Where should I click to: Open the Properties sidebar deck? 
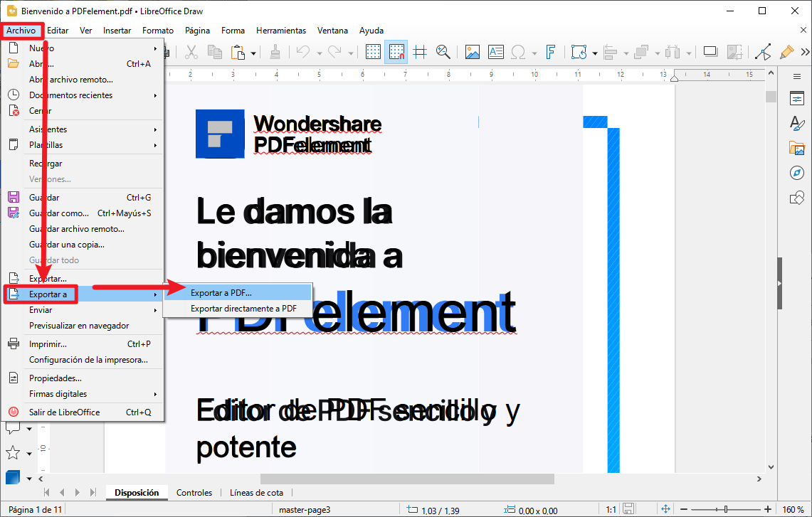(x=797, y=98)
